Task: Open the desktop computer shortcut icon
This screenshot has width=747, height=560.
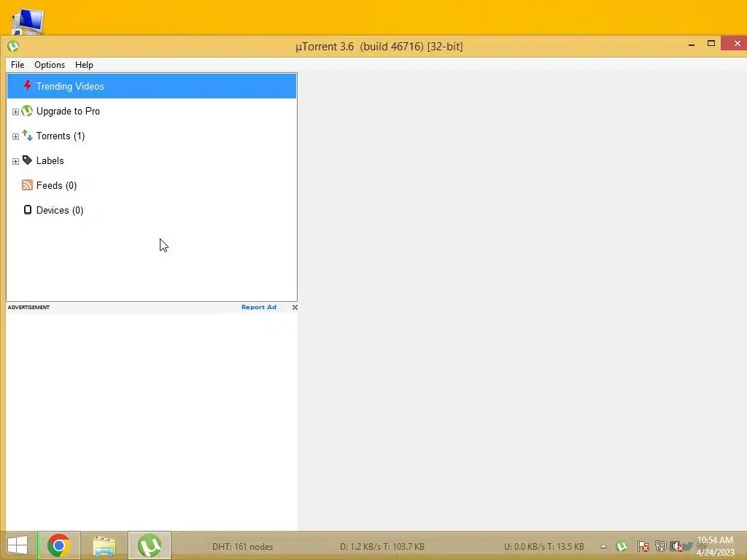Action: (28, 21)
